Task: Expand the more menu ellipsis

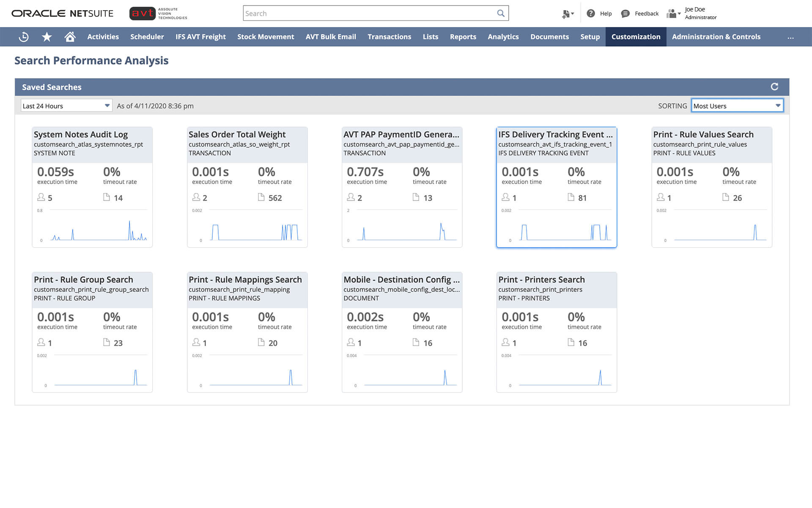Action: (790, 37)
